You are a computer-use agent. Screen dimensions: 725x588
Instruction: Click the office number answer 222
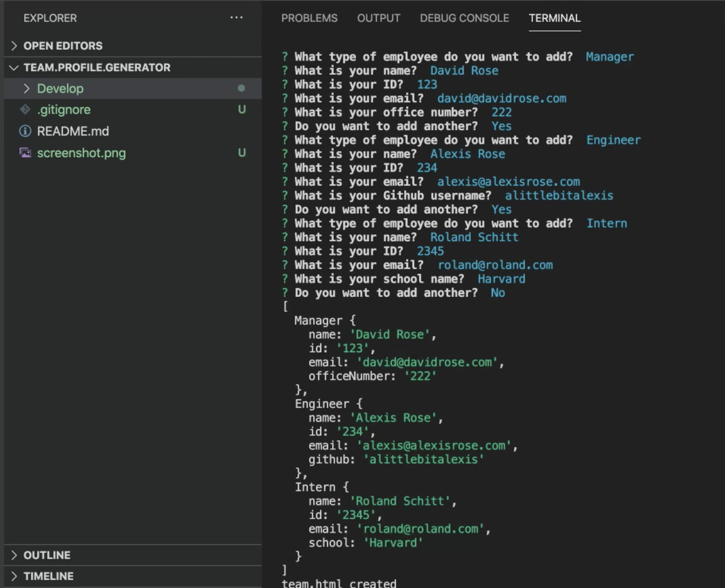pyautogui.click(x=501, y=112)
